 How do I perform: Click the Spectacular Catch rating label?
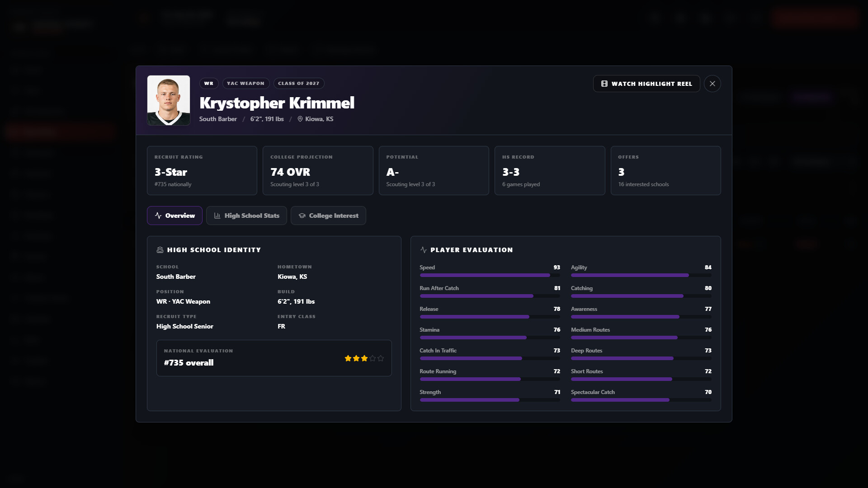pyautogui.click(x=593, y=392)
